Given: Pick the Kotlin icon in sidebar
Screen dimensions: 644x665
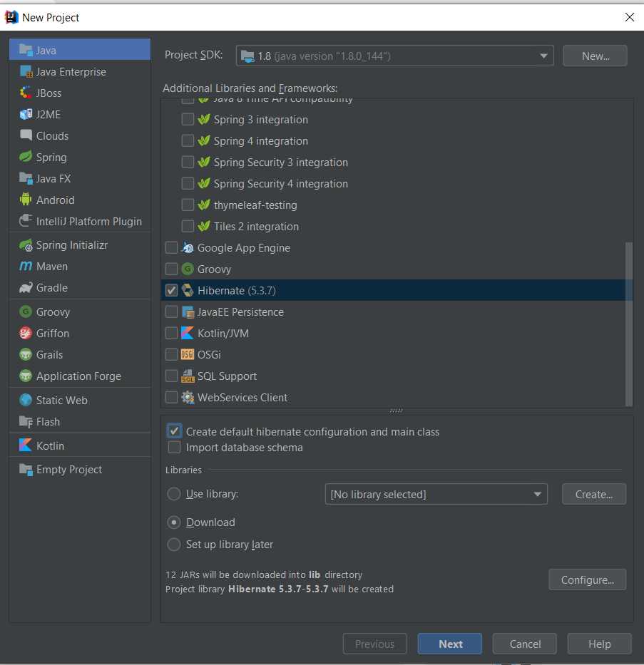Looking at the screenshot, I should [26, 445].
